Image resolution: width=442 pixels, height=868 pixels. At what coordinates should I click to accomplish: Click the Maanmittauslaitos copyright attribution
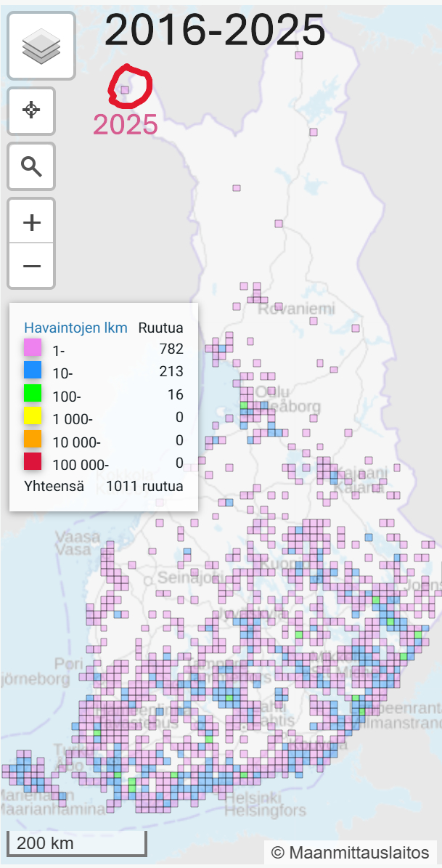(x=350, y=852)
